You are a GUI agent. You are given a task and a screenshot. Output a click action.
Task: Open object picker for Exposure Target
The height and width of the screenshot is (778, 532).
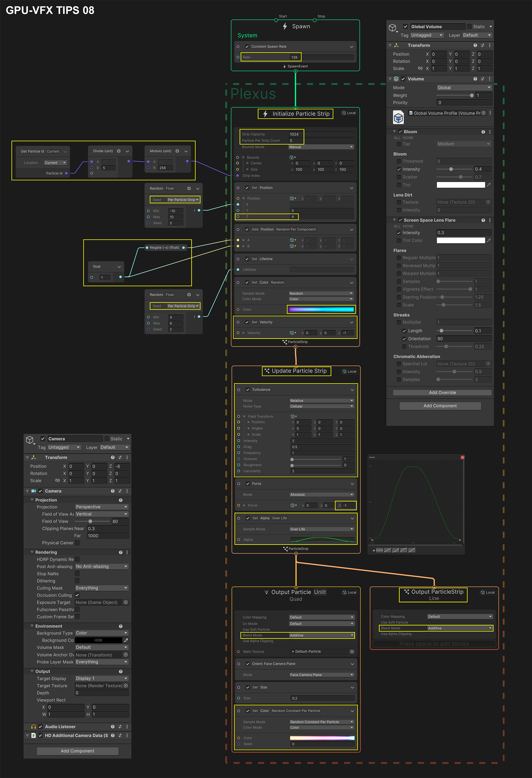[126, 602]
